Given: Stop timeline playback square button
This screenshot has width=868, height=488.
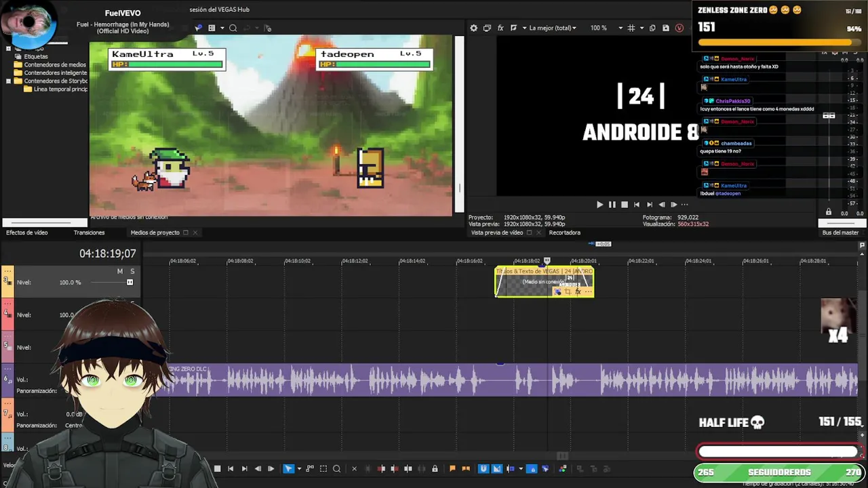Looking at the screenshot, I should click(x=217, y=468).
